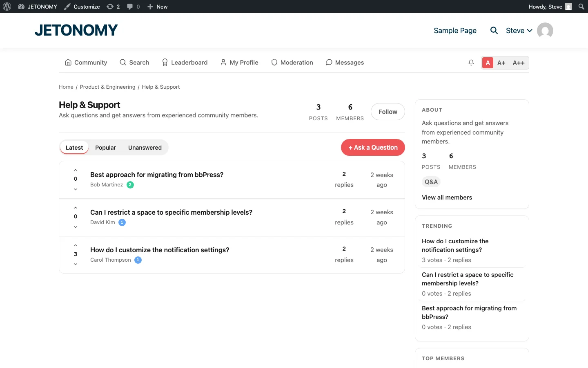Click the WordPress logo in admin bar

coord(7,7)
